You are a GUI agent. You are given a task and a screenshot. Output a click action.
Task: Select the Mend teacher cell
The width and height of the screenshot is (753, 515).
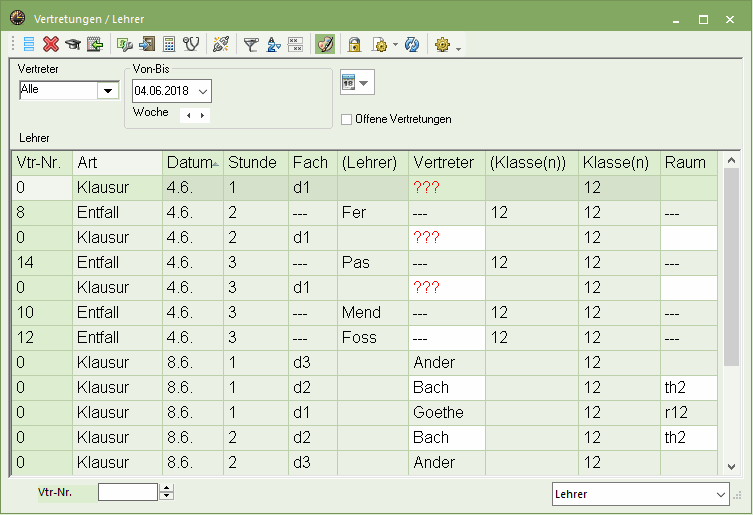pos(373,312)
